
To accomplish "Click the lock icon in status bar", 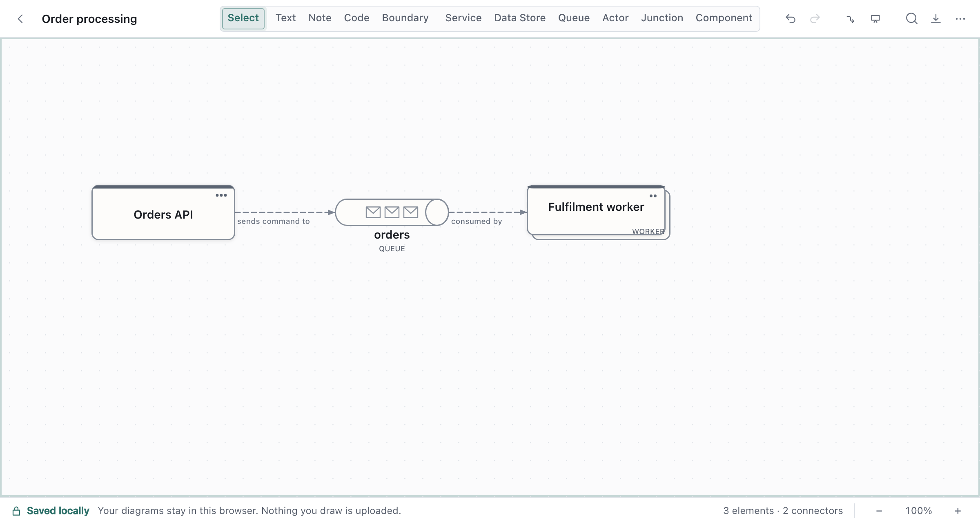I will pos(16,511).
